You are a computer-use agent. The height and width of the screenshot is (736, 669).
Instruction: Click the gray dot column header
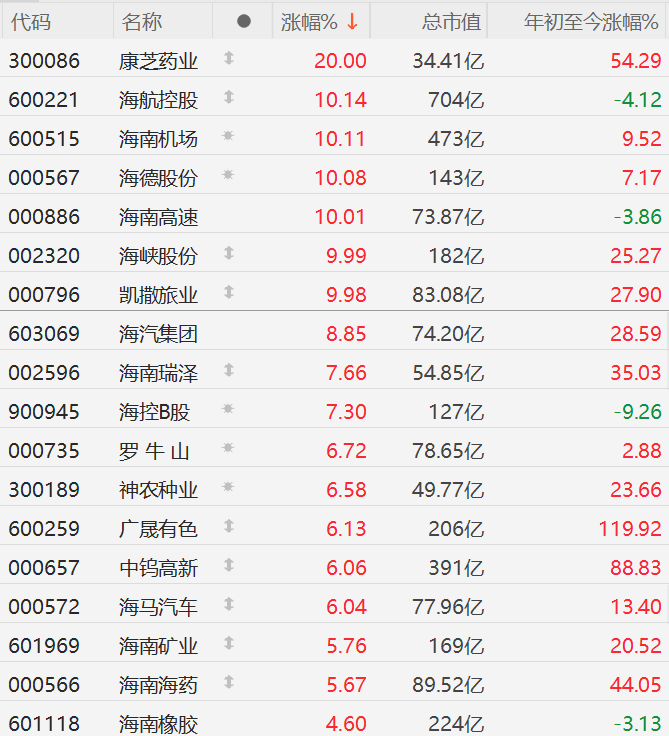pos(244,21)
